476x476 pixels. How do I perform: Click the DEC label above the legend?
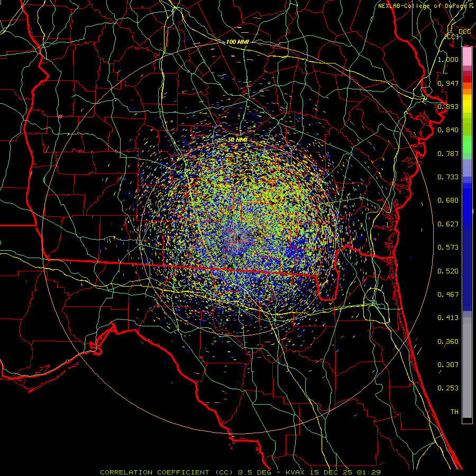(x=464, y=32)
